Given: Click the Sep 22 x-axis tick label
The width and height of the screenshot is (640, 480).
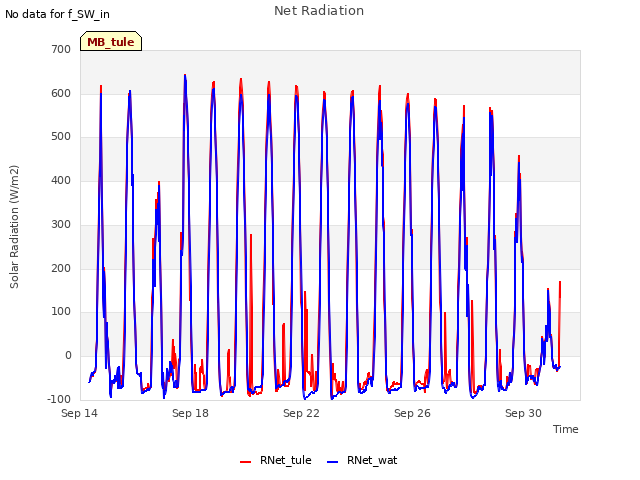Looking at the screenshot, I should 301,413.
